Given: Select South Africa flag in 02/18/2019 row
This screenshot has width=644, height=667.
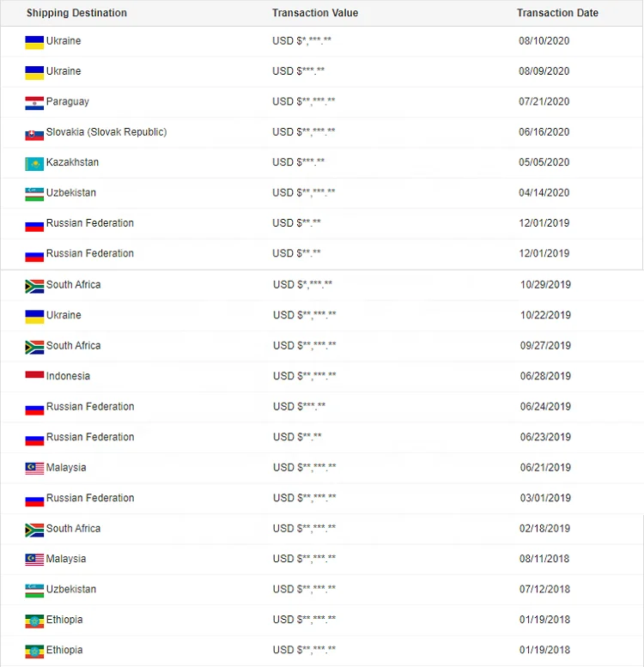Looking at the screenshot, I should point(34,530).
